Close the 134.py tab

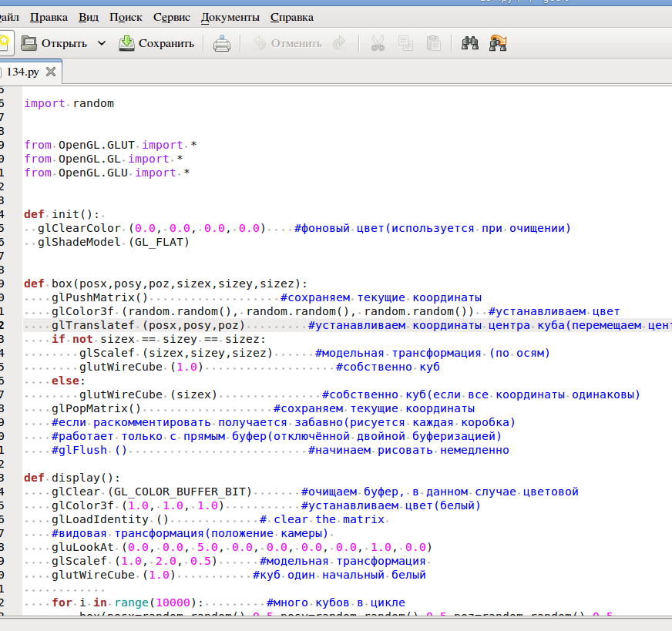click(51, 72)
